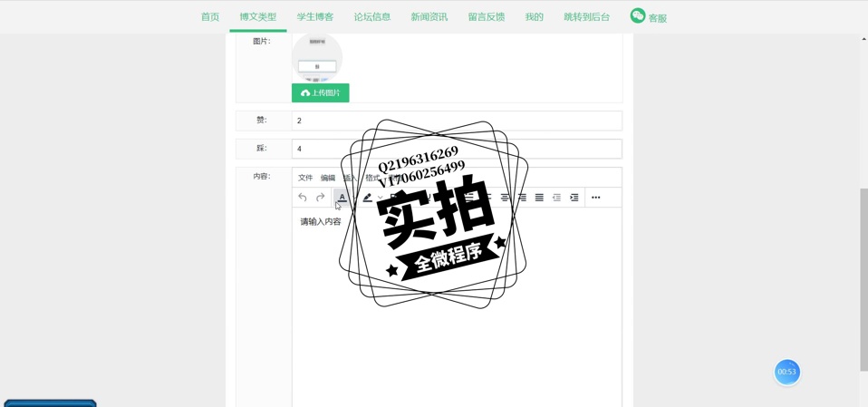Apply highlight background color pen

[367, 197]
